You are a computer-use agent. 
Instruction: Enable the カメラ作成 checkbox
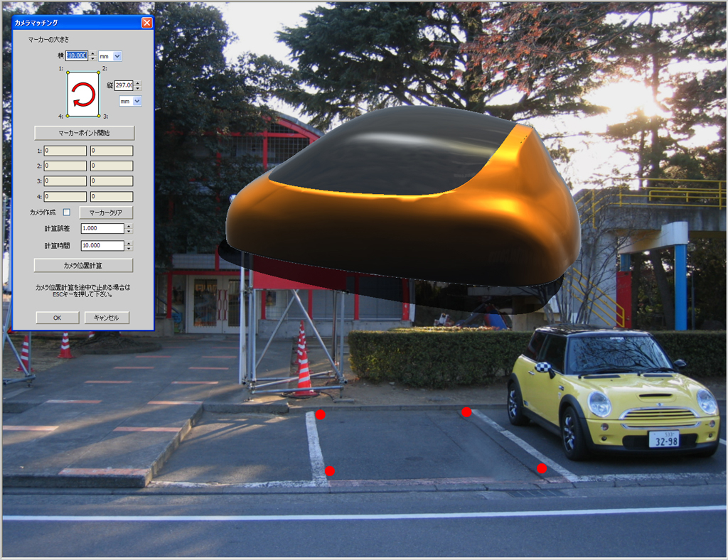pyautogui.click(x=67, y=212)
